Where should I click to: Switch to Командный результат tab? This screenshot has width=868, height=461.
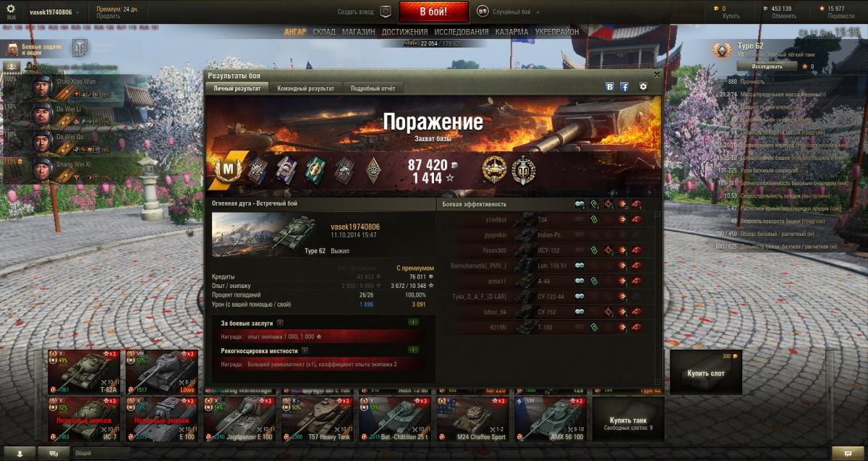click(x=305, y=88)
